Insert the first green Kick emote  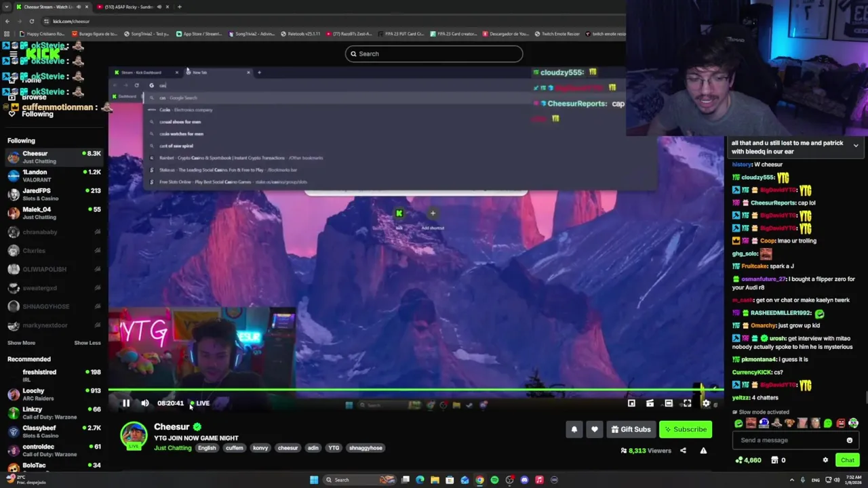click(x=738, y=424)
